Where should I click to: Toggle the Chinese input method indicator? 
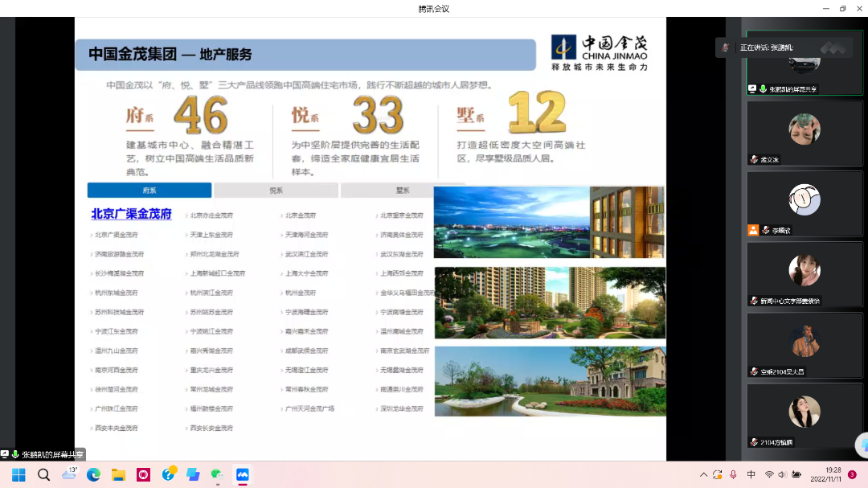click(751, 474)
